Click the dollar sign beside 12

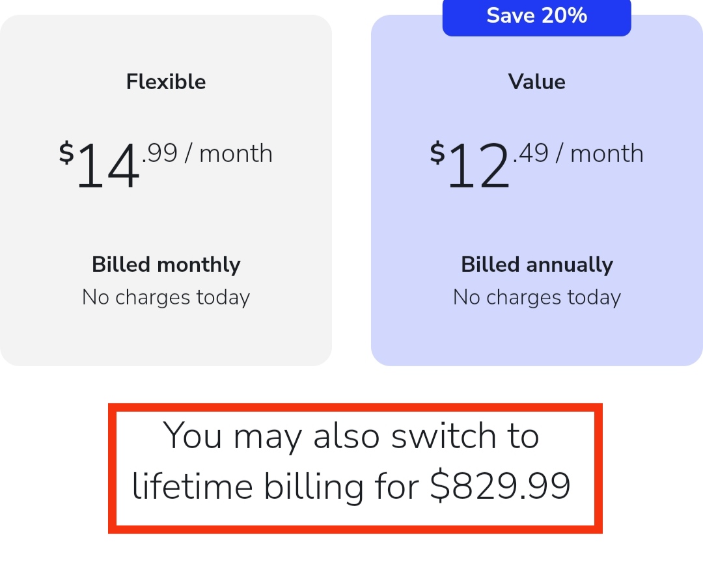pos(437,154)
